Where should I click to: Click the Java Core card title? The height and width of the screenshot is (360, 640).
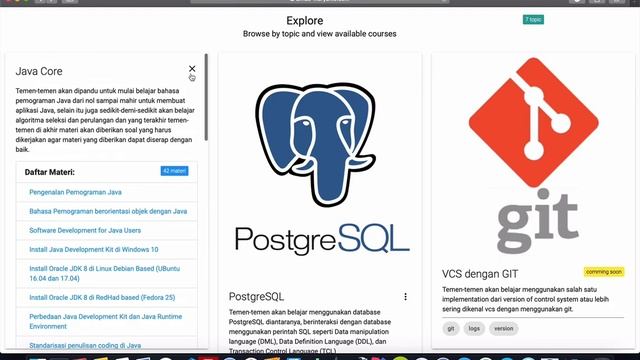pyautogui.click(x=39, y=71)
